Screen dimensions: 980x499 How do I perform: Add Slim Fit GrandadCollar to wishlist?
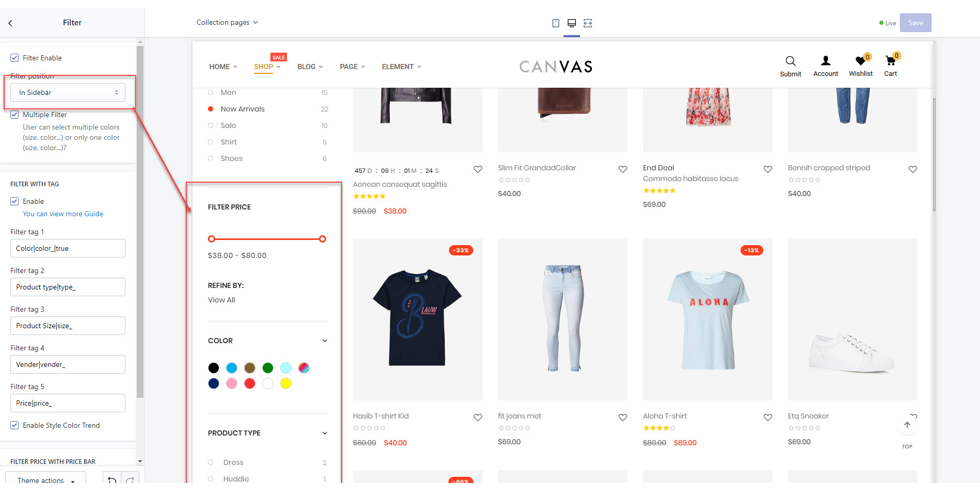pos(623,169)
